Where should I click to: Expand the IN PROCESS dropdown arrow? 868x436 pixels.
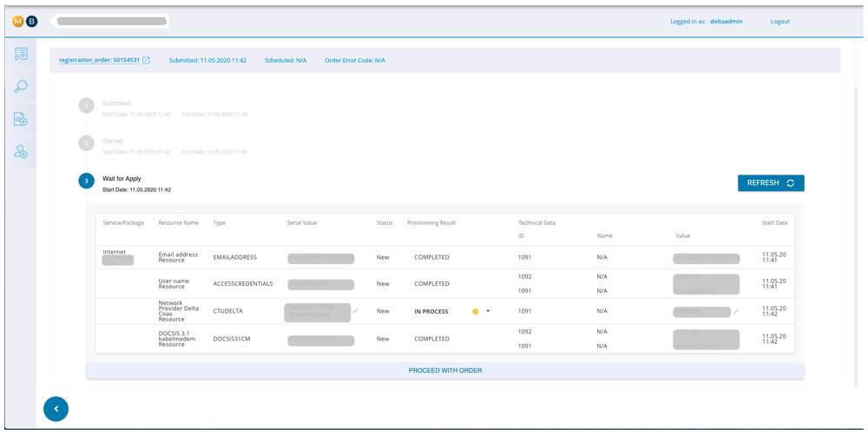tap(488, 311)
